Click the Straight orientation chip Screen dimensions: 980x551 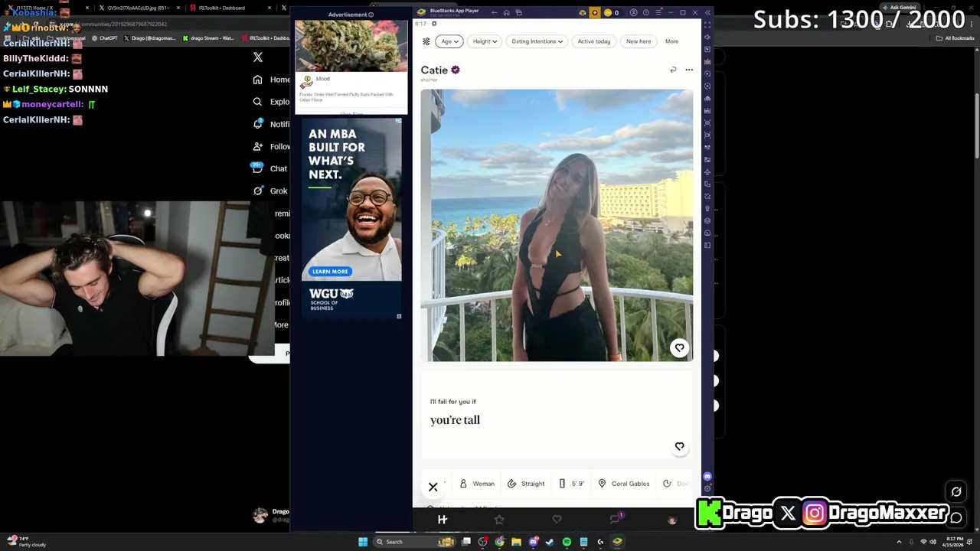tap(526, 484)
